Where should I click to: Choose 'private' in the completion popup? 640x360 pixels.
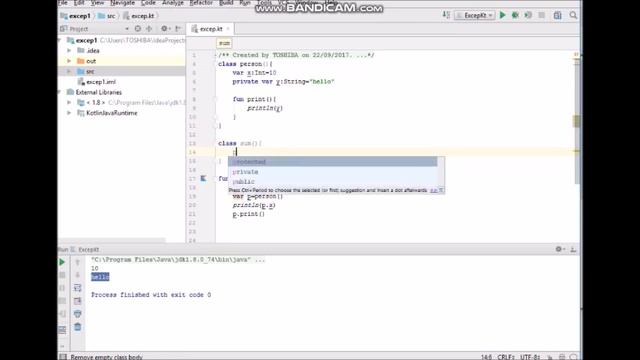[x=332, y=172]
